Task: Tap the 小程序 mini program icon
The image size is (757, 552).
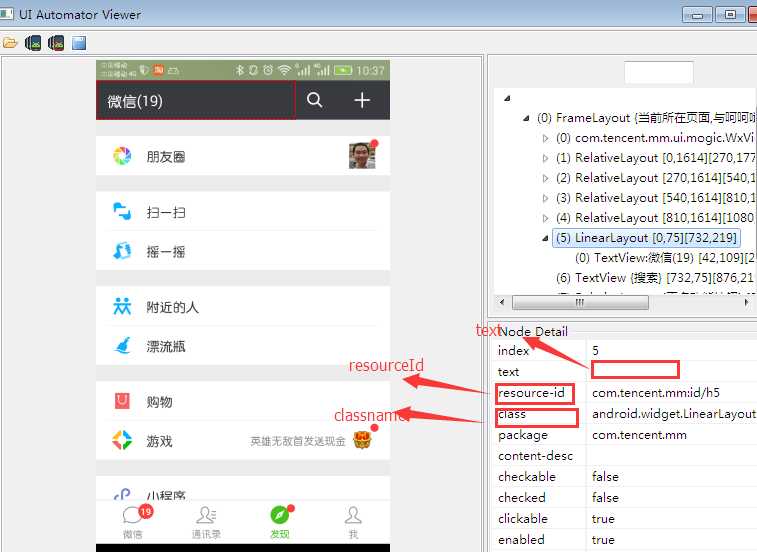Action: pyautogui.click(x=122, y=495)
